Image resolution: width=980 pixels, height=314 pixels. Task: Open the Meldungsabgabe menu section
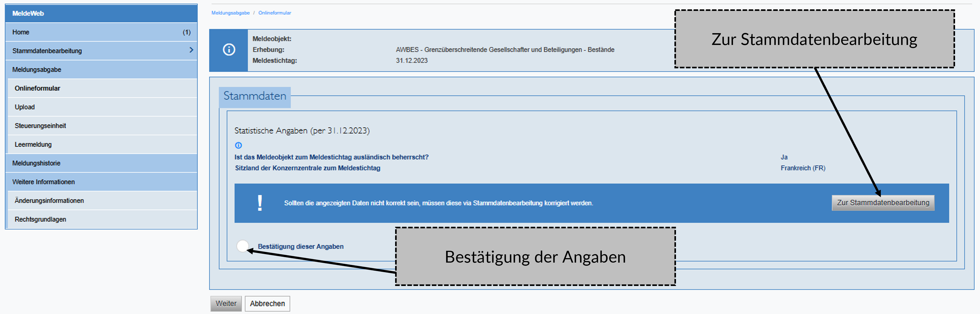pos(37,70)
